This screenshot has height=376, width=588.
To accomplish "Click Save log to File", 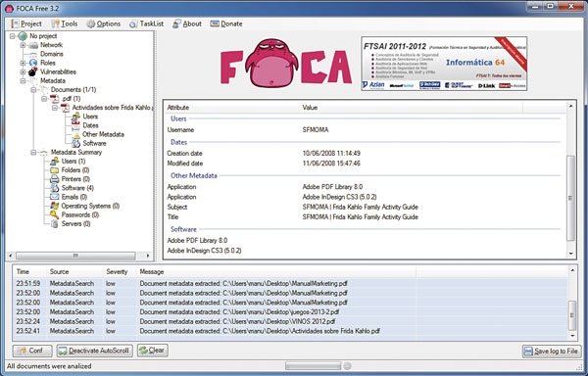I will (x=552, y=352).
